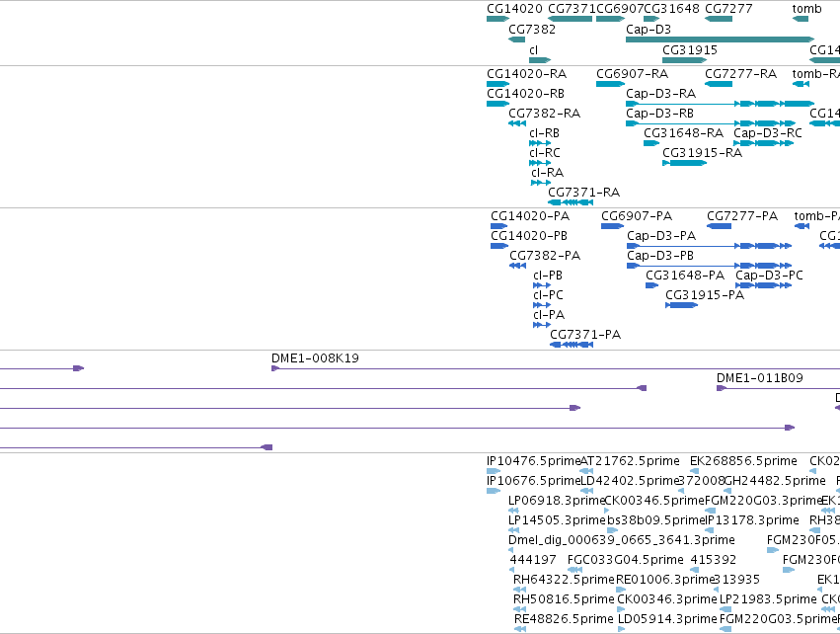This screenshot has width=840, height=634.
Task: Click the CG7382 gene label
Action: (532, 29)
